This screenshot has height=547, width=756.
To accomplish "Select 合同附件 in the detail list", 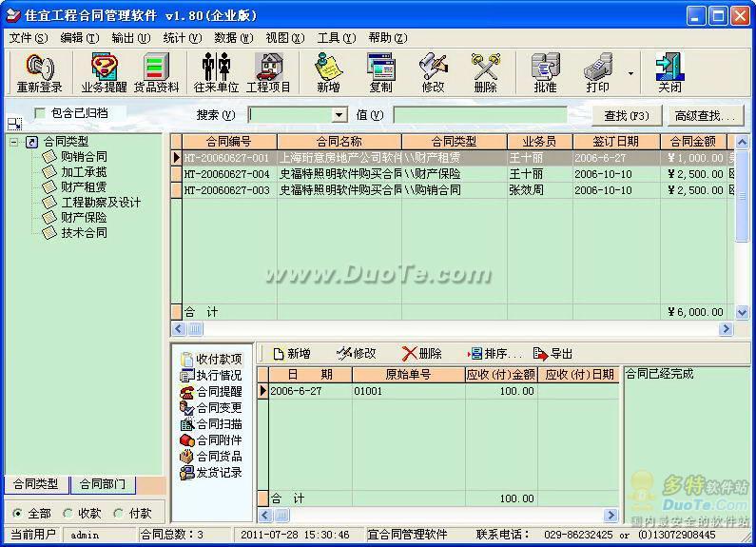I will tap(212, 440).
